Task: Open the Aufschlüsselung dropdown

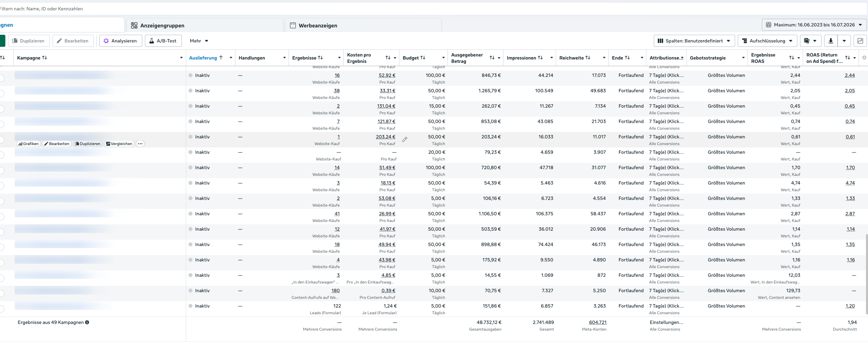Action: [x=767, y=41]
